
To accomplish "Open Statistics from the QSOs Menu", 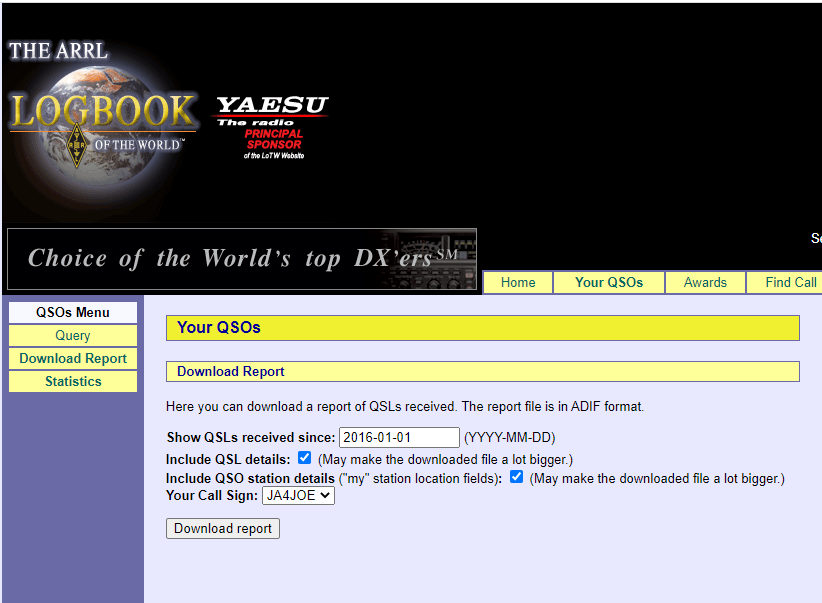I will tap(73, 382).
